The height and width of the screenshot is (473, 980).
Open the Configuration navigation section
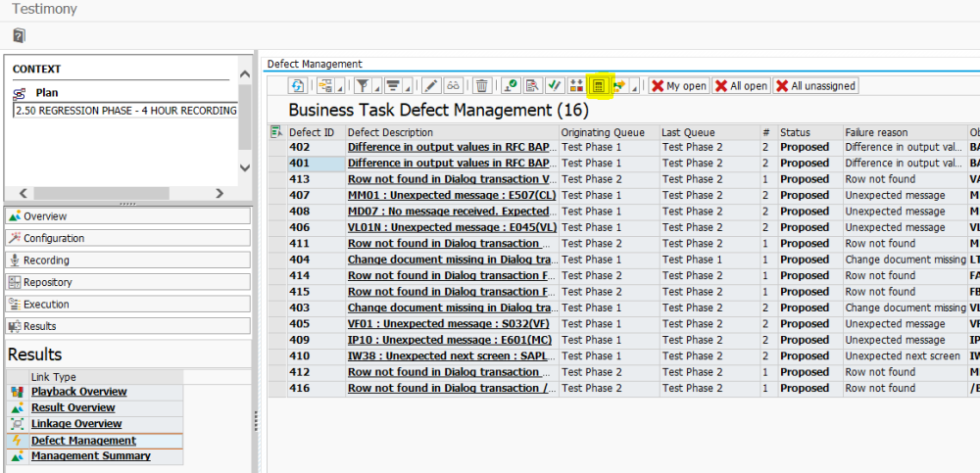(128, 238)
